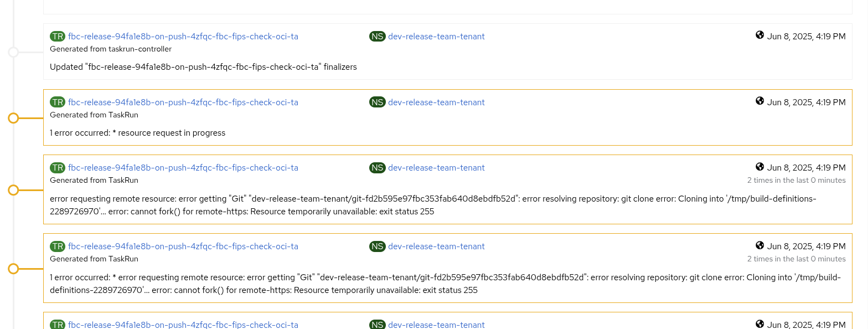This screenshot has height=329, width=868.
Task: Select 'Generated from taskrun-controller' text
Action: 111,49
